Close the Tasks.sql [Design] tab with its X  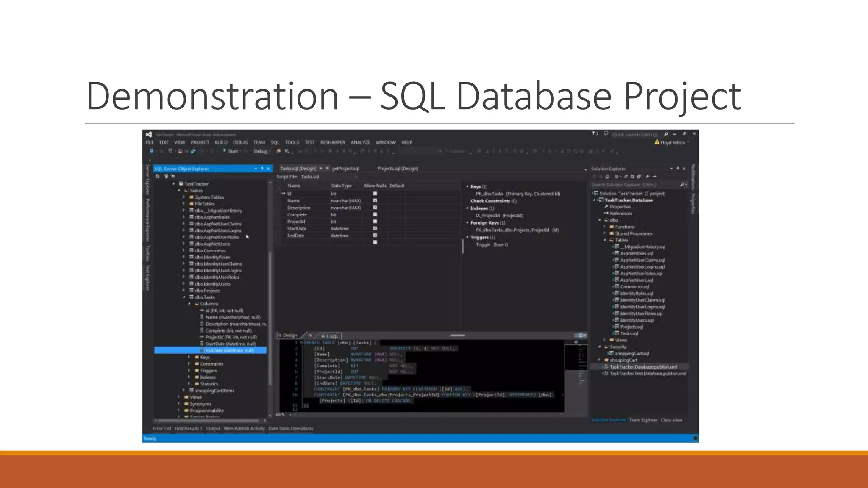click(327, 169)
